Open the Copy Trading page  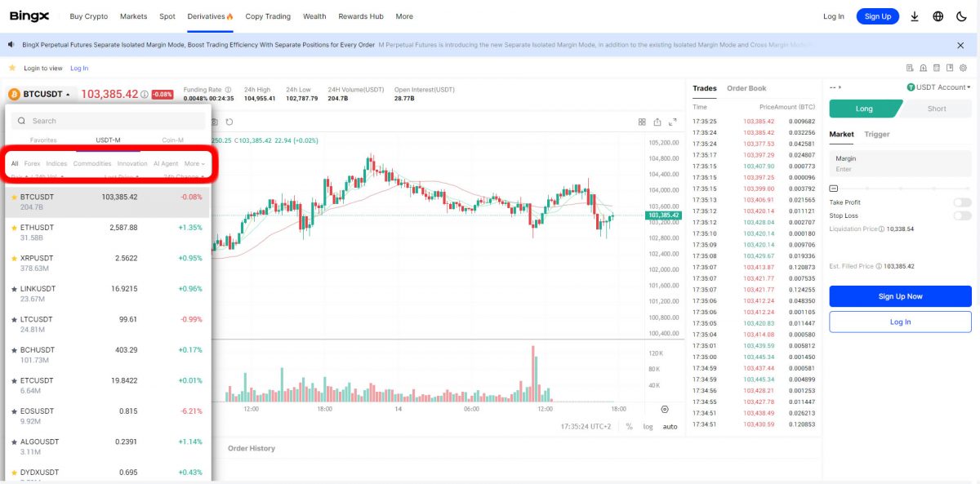268,16
